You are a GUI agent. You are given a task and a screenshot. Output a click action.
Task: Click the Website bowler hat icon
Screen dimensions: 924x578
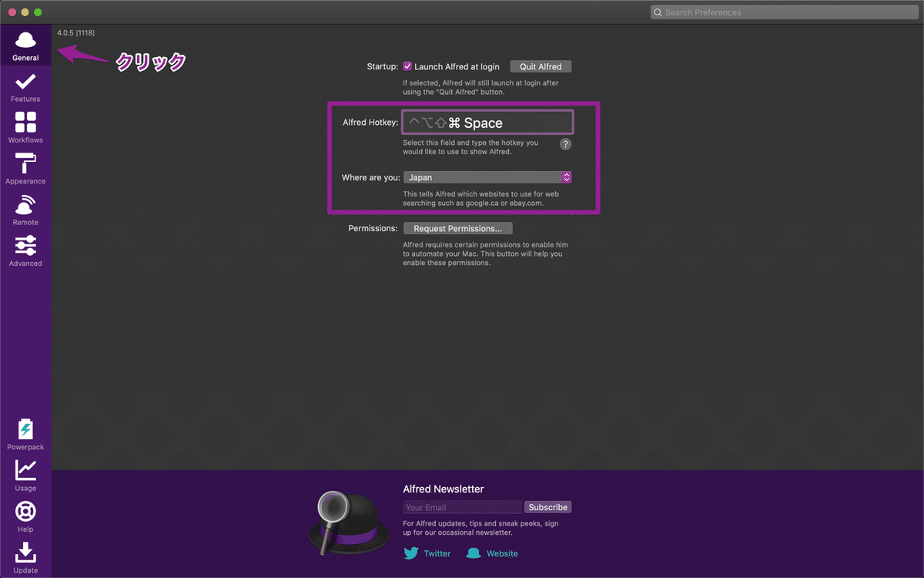[x=474, y=553]
